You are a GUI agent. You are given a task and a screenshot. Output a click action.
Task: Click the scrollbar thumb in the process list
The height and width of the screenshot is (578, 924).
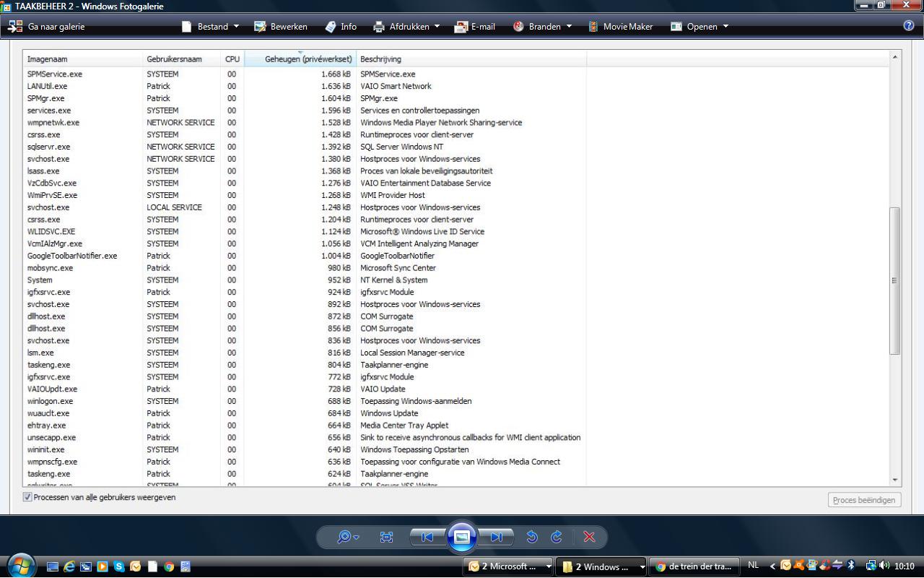point(895,280)
